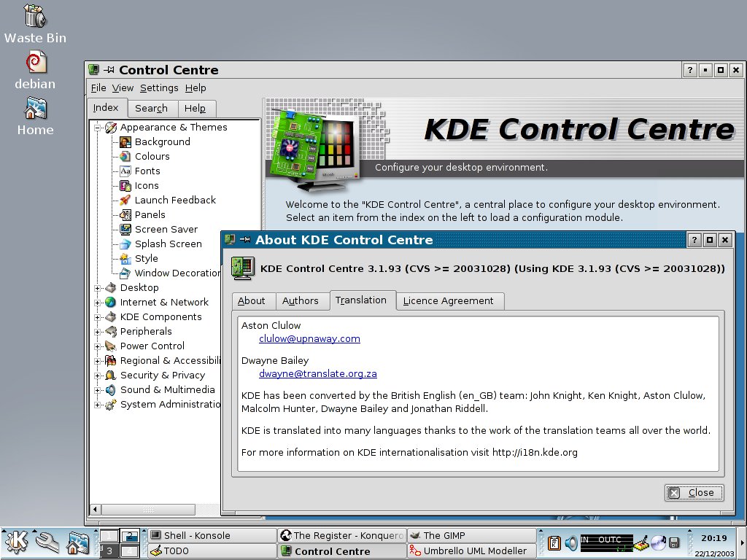Screen dimensions: 747x560
Task: Click the CD disc tray icon
Action: 658,542
